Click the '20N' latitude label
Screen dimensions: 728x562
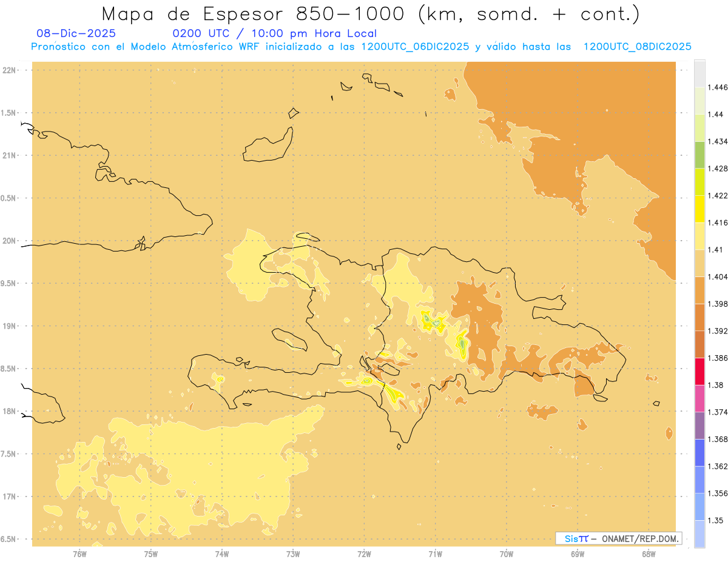coord(10,241)
